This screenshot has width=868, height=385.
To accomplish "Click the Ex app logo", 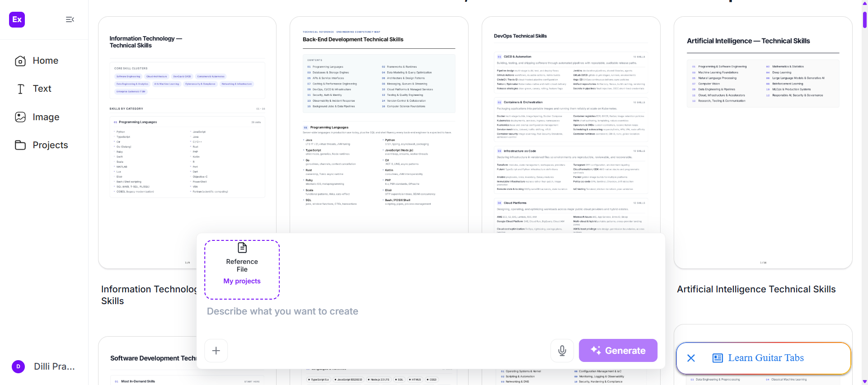I will pyautogui.click(x=17, y=19).
